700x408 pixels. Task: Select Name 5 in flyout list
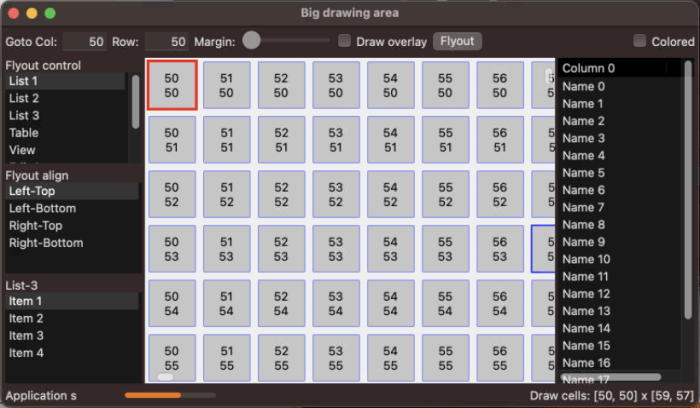[583, 173]
